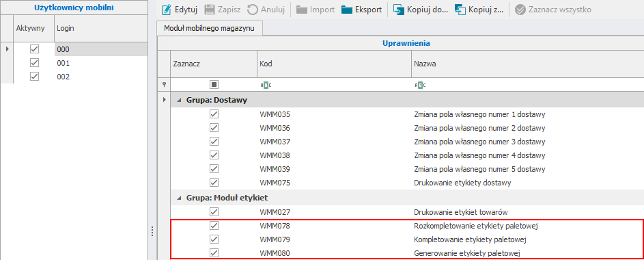Uncheck permission WMM080 checkbox

pos(214,252)
